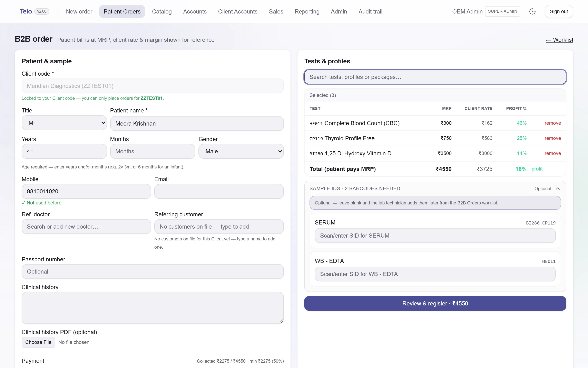Click the Referring customer field

coord(219,227)
